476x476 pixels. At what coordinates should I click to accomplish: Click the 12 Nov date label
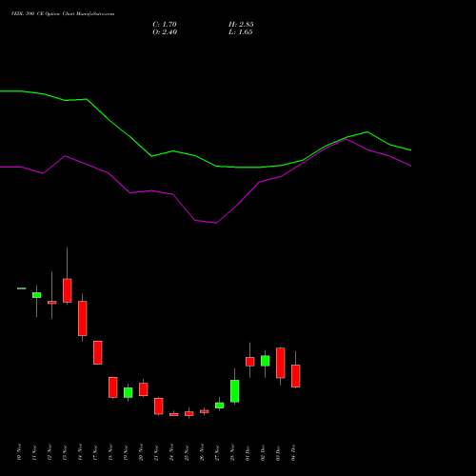pos(50,452)
